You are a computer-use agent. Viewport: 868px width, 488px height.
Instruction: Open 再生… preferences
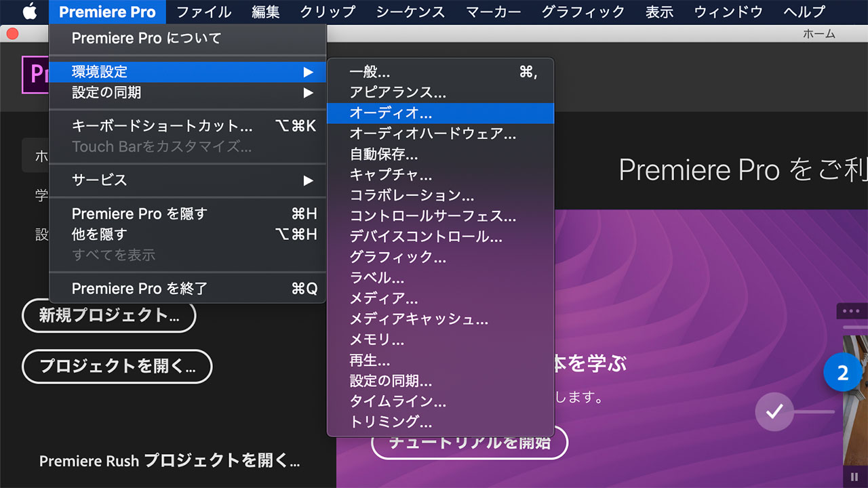click(x=440, y=360)
